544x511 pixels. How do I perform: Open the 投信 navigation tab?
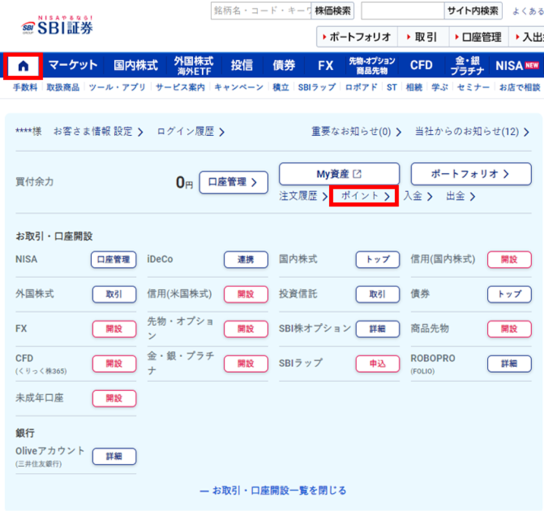click(x=242, y=65)
